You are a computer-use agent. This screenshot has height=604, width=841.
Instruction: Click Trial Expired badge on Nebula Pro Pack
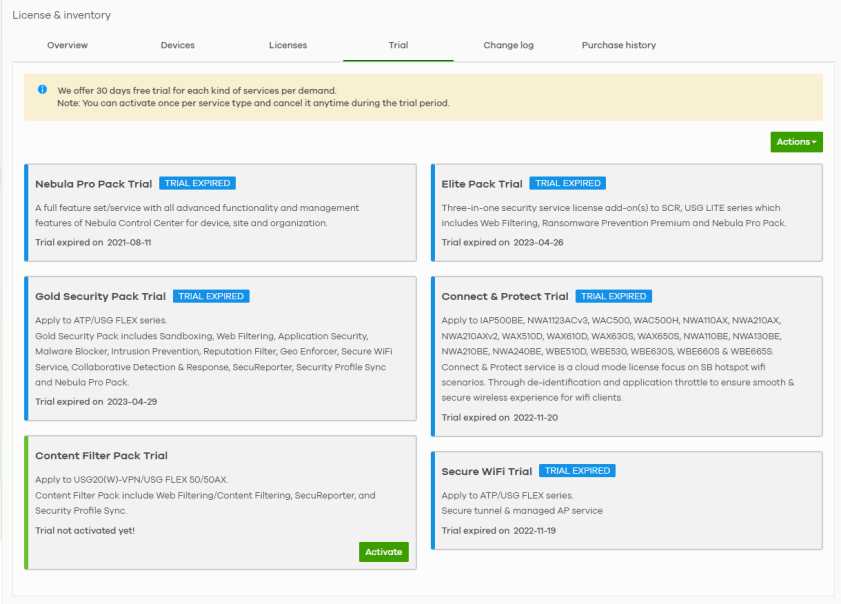[x=197, y=183]
